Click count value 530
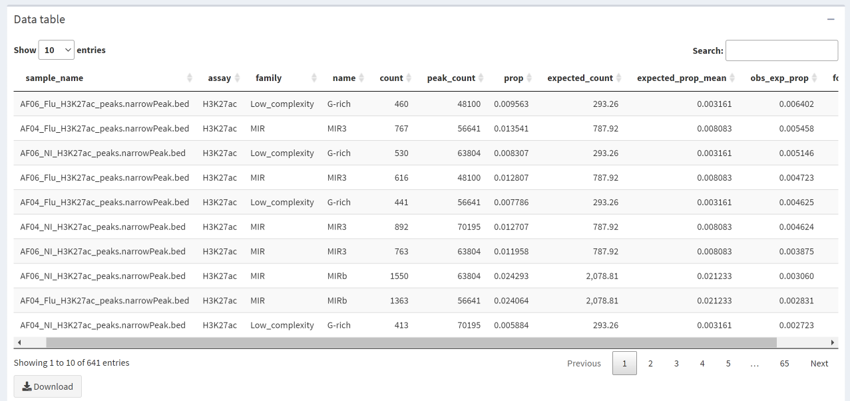The image size is (850, 401). (401, 153)
